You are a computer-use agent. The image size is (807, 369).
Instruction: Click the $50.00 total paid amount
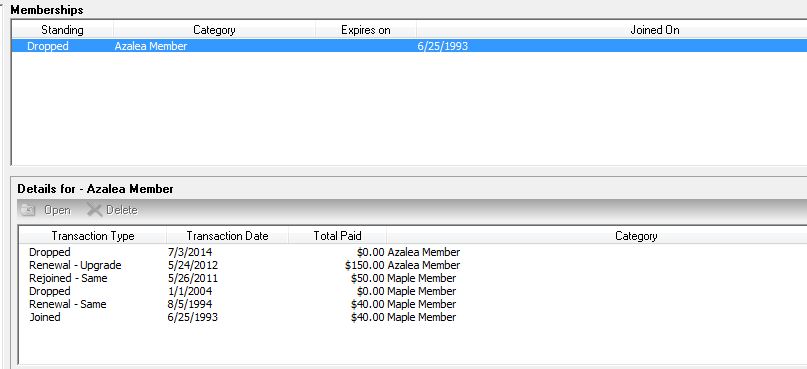[x=367, y=278]
